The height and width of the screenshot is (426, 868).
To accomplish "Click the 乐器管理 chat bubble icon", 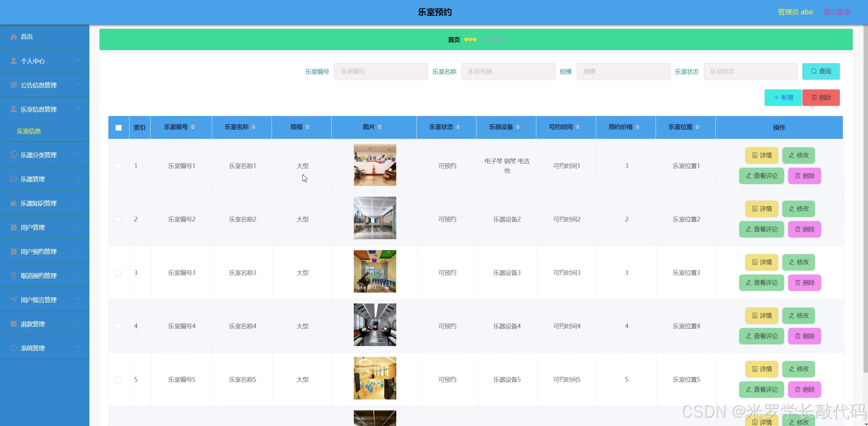I will (x=14, y=179).
